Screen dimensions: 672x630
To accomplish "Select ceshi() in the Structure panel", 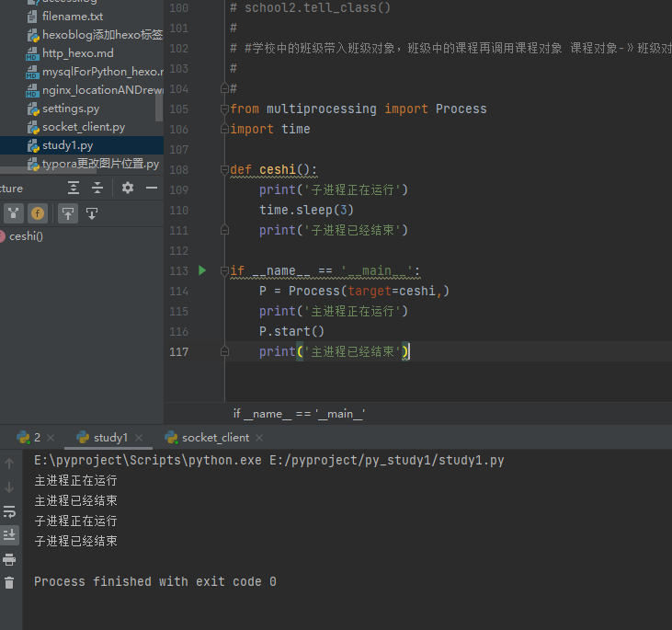I will [26, 236].
